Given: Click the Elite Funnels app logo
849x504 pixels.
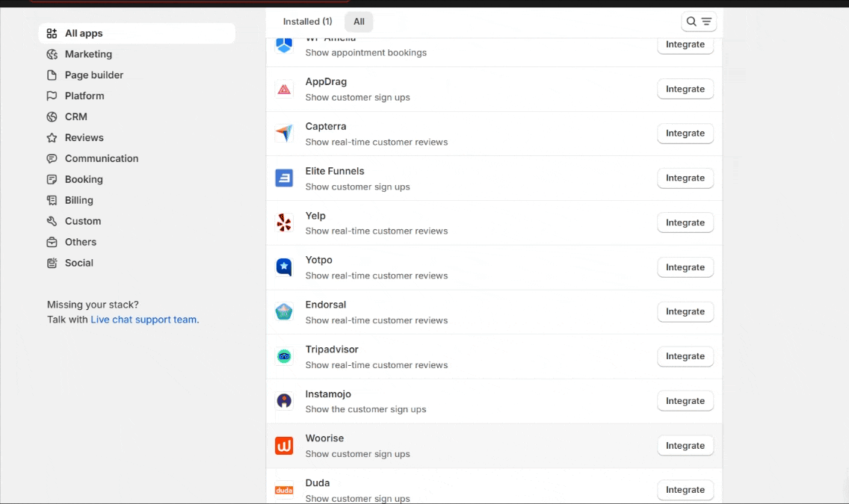Looking at the screenshot, I should 284,178.
